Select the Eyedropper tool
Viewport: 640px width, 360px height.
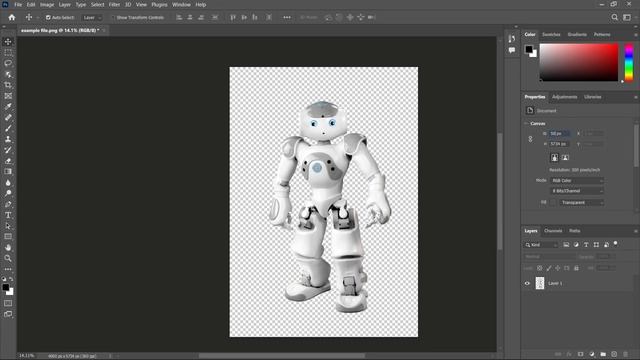pos(8,107)
